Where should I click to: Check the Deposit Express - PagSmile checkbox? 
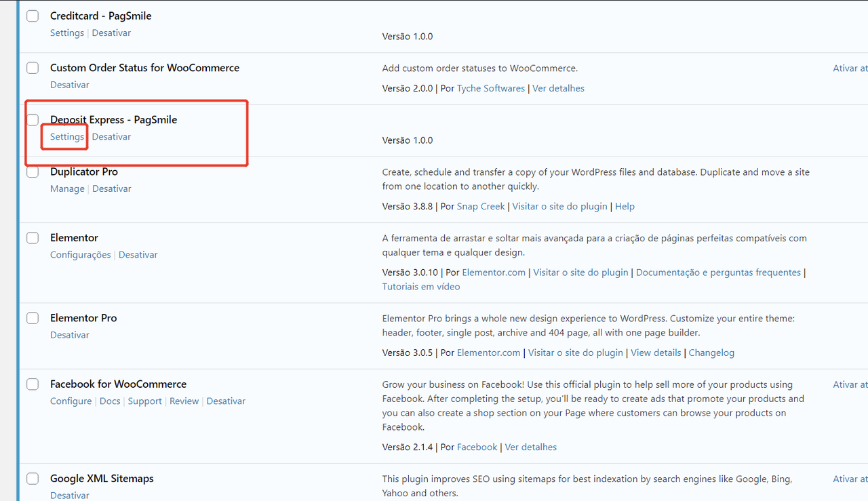tap(33, 120)
